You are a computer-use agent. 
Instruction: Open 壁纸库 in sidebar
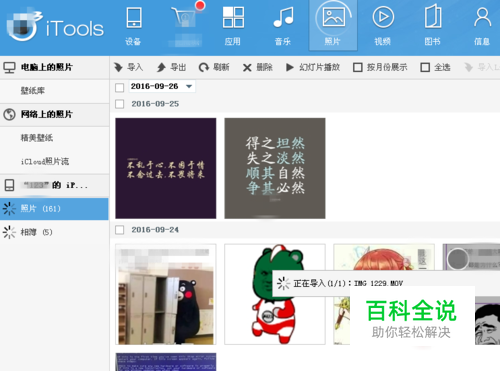point(55,91)
